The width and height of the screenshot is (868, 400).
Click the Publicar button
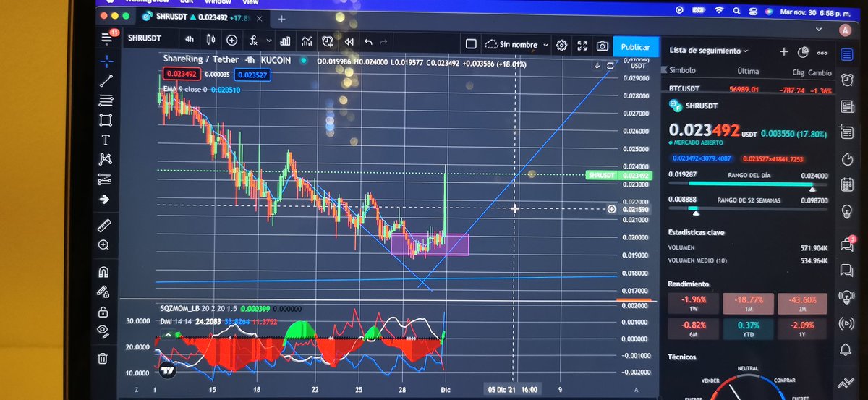(636, 47)
